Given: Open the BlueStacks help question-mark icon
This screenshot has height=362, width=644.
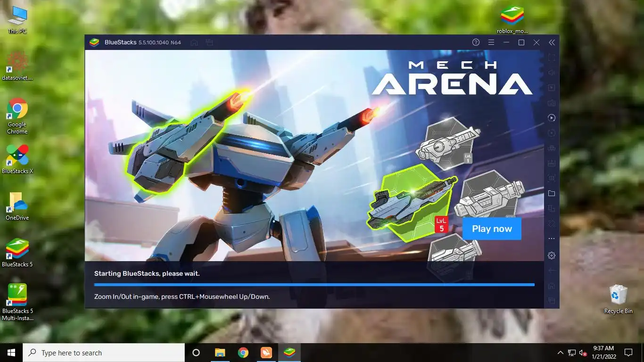Looking at the screenshot, I should click(476, 42).
